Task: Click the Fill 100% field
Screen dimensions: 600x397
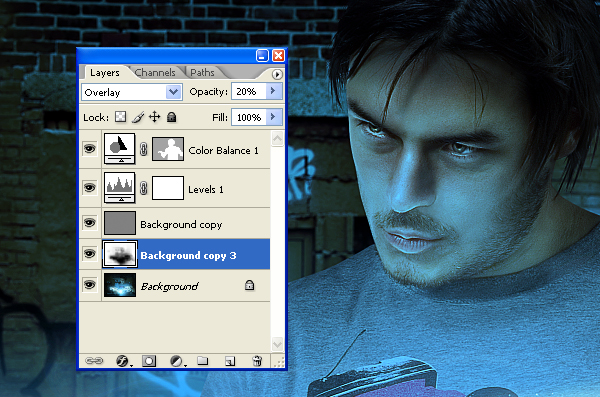Action: (249, 117)
